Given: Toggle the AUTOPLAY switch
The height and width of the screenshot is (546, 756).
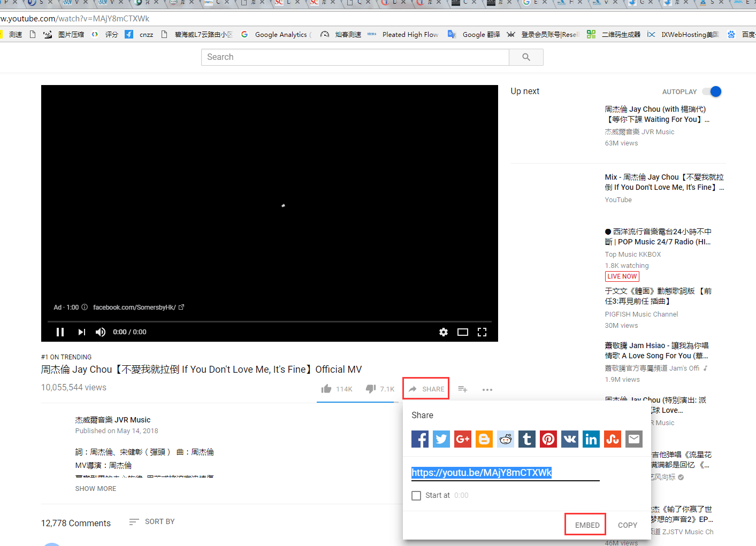Looking at the screenshot, I should click(712, 91).
